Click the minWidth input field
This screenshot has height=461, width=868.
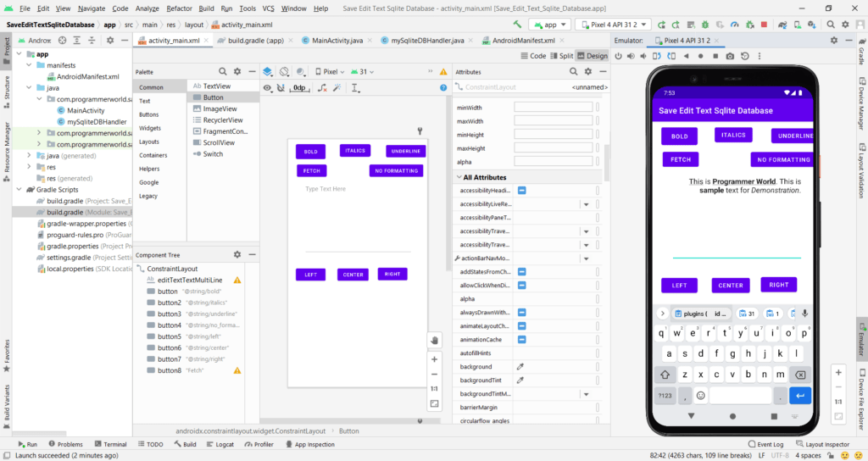(x=553, y=108)
